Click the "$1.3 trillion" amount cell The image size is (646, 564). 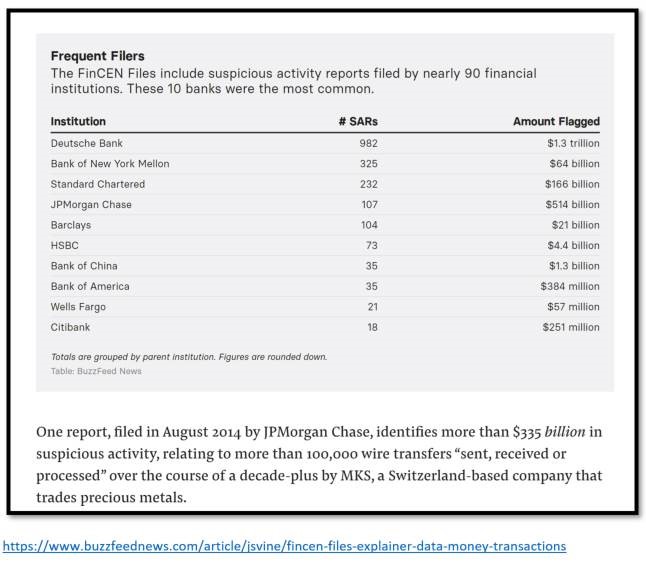[x=567, y=143]
